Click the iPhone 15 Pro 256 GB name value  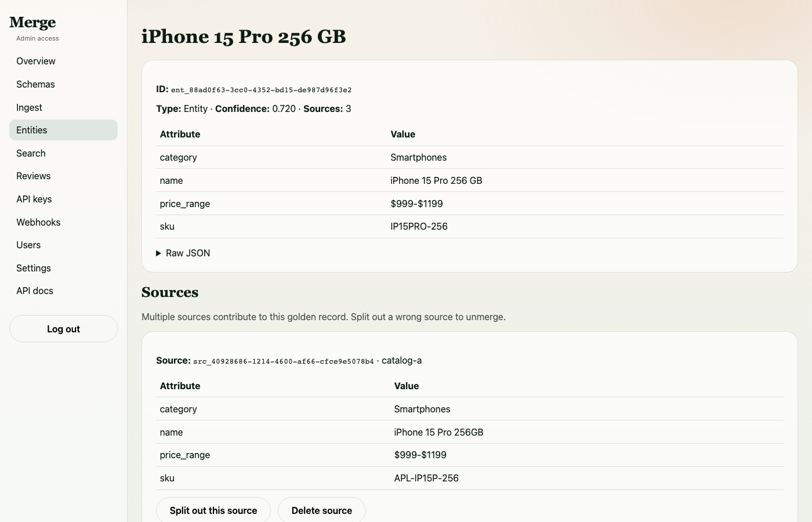(x=436, y=181)
